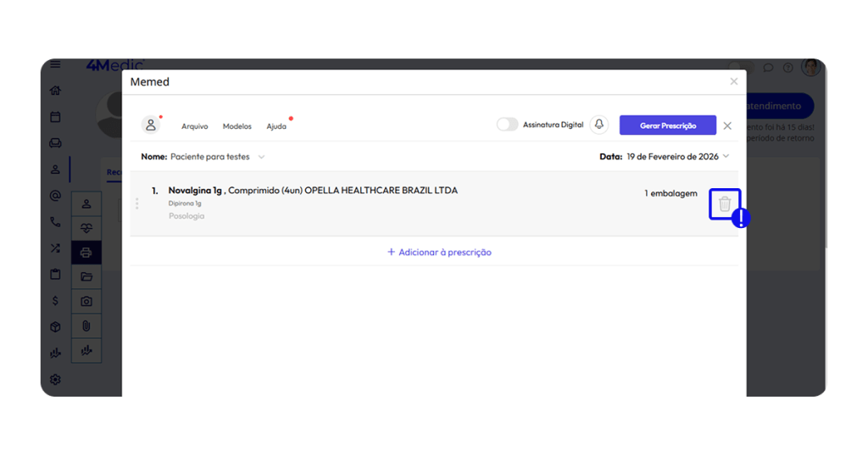Viewport: 868px width, 456px height.
Task: Click Adicionar à prescrição link
Action: [439, 253]
